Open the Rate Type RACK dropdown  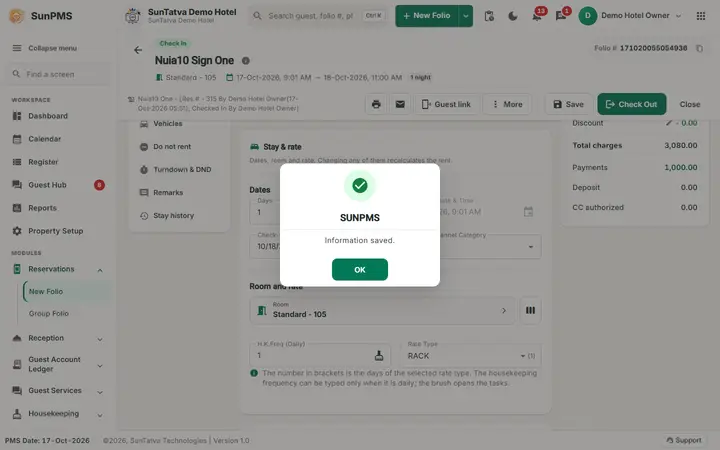point(471,356)
